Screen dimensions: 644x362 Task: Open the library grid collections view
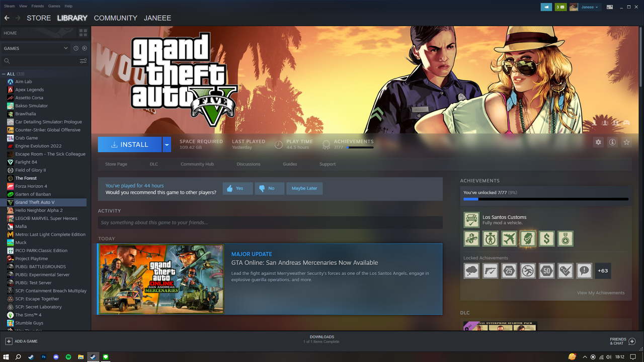click(83, 33)
